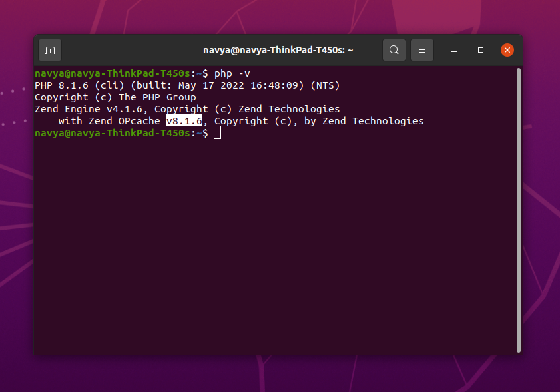Click 'Zend Engine v4.1.6' text
The width and height of the screenshot is (560, 392).
coord(88,109)
